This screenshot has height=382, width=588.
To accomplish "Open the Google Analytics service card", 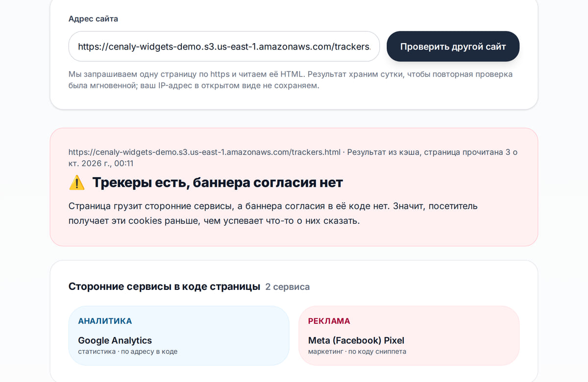I will click(179, 335).
